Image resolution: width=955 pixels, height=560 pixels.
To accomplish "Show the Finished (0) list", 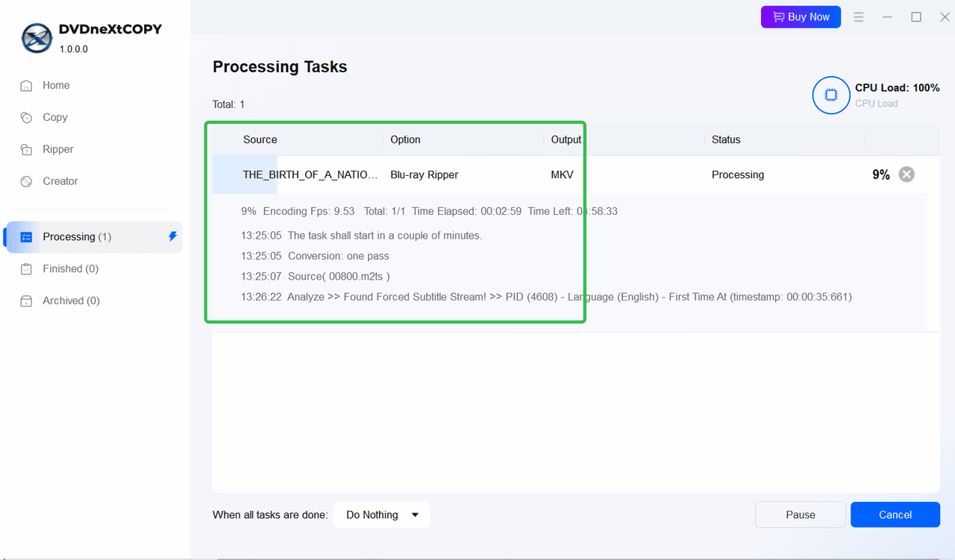I will pyautogui.click(x=70, y=269).
